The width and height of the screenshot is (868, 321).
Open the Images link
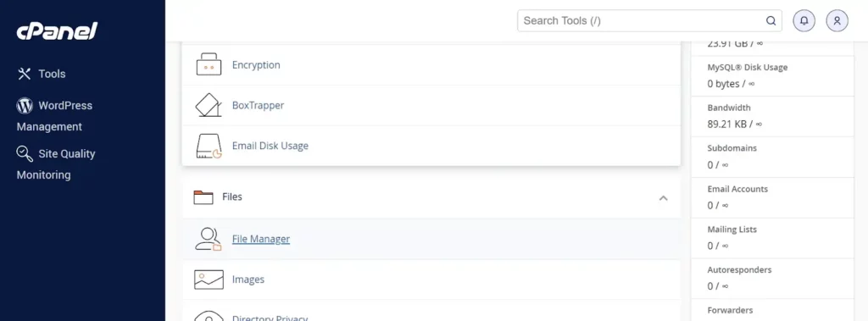click(248, 279)
